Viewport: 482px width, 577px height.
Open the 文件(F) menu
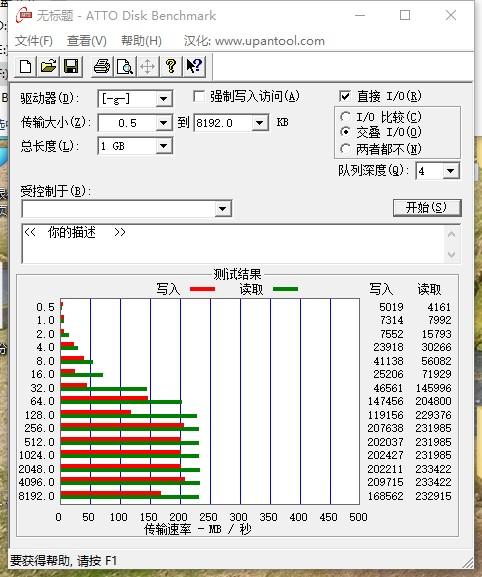point(34,40)
